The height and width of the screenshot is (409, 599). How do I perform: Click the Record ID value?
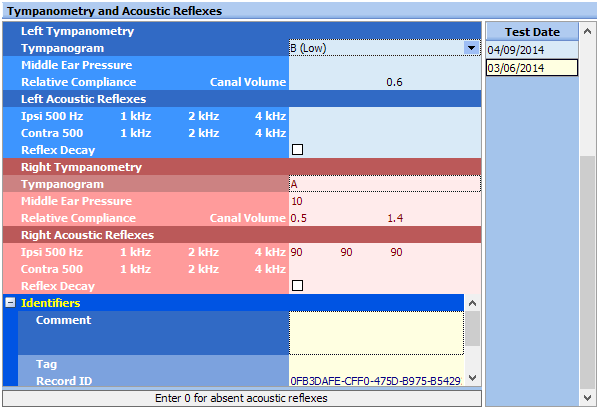point(376,381)
